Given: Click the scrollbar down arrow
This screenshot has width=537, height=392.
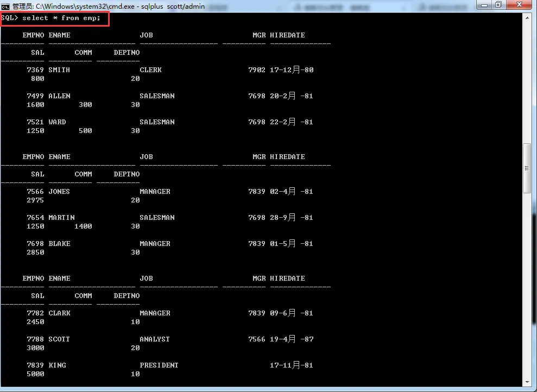Looking at the screenshot, I should click(x=527, y=382).
